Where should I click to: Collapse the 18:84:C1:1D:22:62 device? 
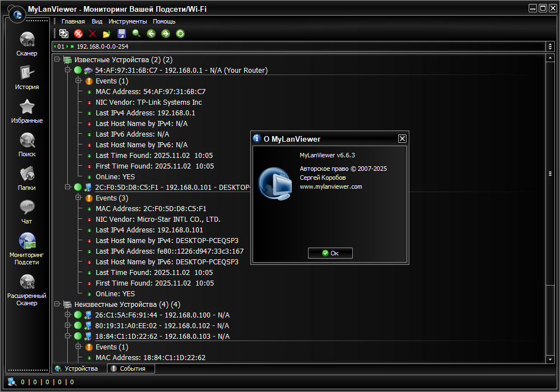68,336
